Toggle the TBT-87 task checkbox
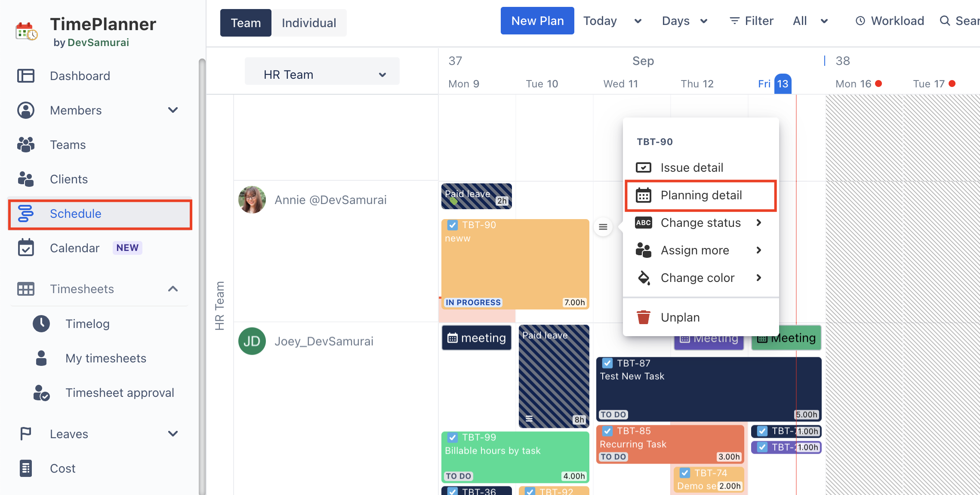980x495 pixels. tap(607, 363)
